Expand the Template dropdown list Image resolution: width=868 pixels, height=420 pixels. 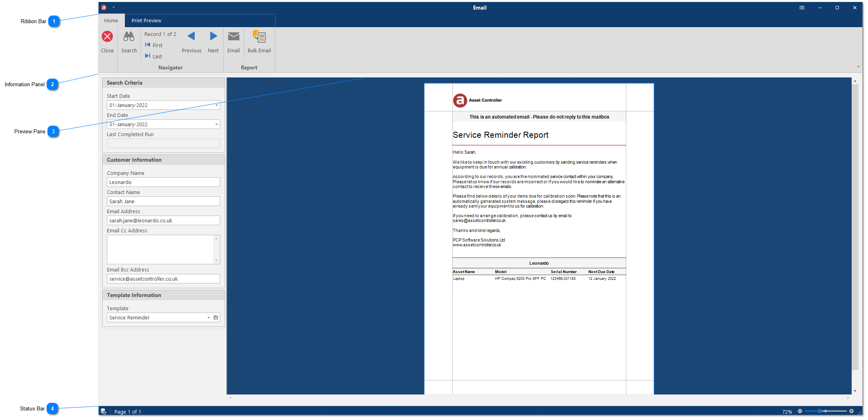click(x=208, y=317)
